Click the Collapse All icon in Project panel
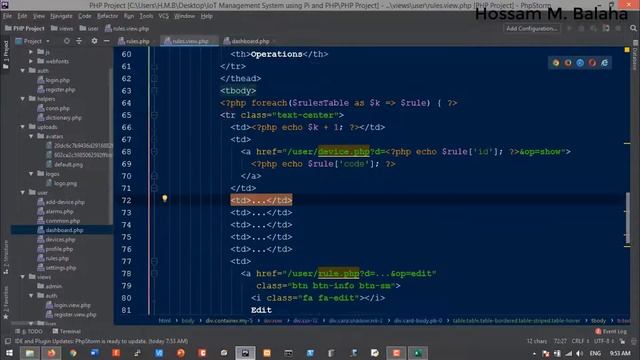The image size is (640, 360). tap(79, 41)
